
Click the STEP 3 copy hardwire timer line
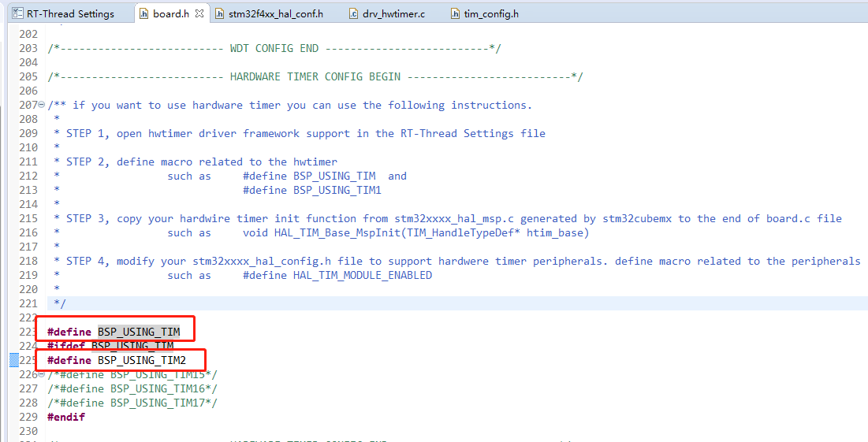coord(448,218)
